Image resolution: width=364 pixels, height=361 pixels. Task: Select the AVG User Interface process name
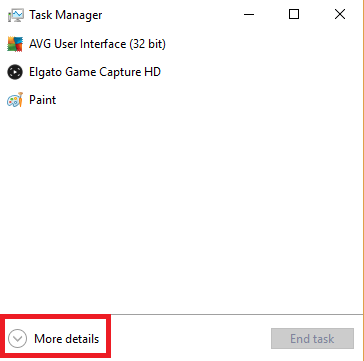[97, 44]
